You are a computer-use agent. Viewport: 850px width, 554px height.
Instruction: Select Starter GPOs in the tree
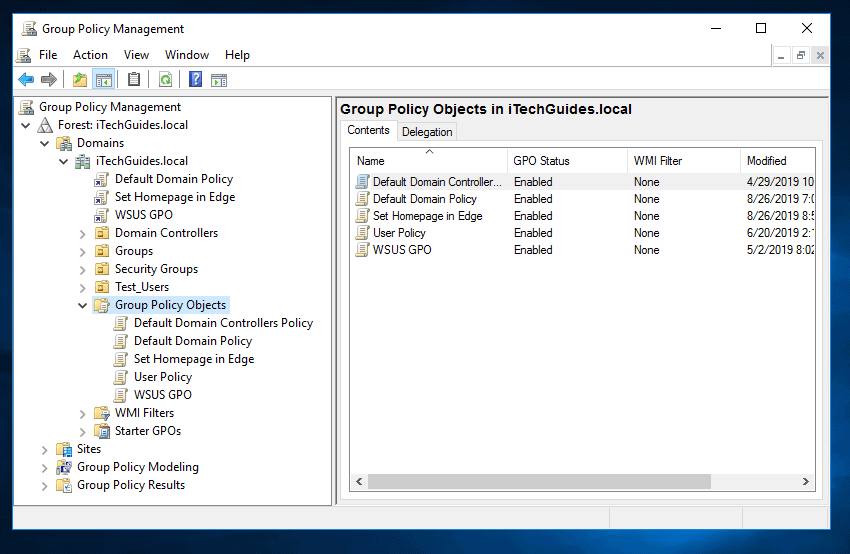tap(147, 431)
